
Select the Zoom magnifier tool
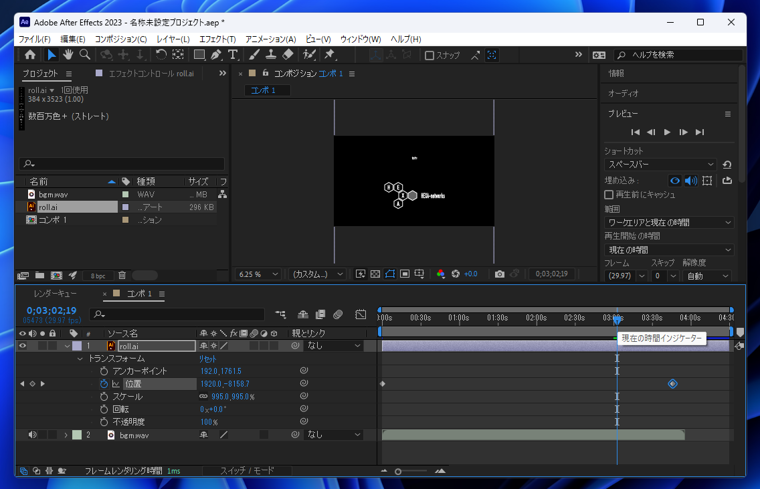(x=85, y=55)
